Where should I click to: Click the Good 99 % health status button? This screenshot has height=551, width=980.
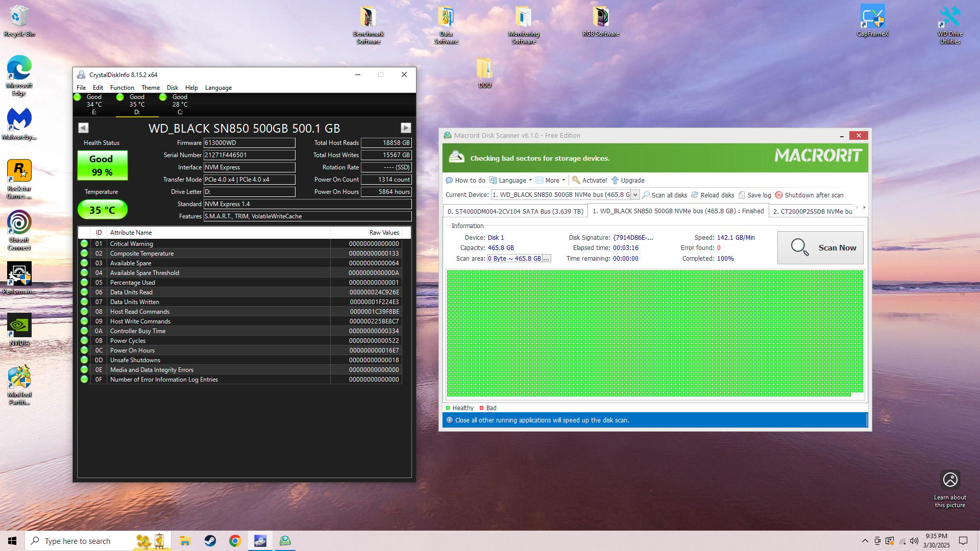coord(103,165)
